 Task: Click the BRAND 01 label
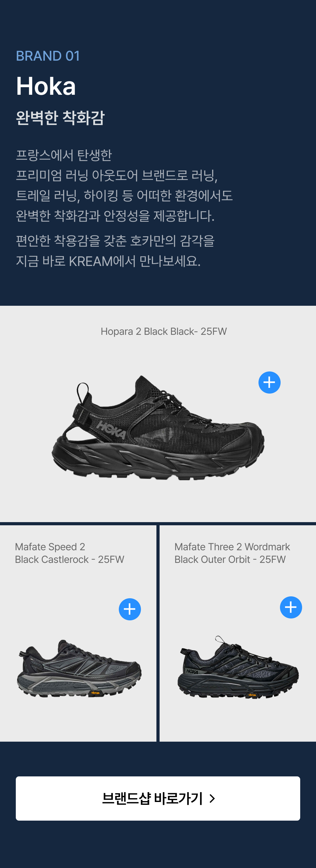48,56
